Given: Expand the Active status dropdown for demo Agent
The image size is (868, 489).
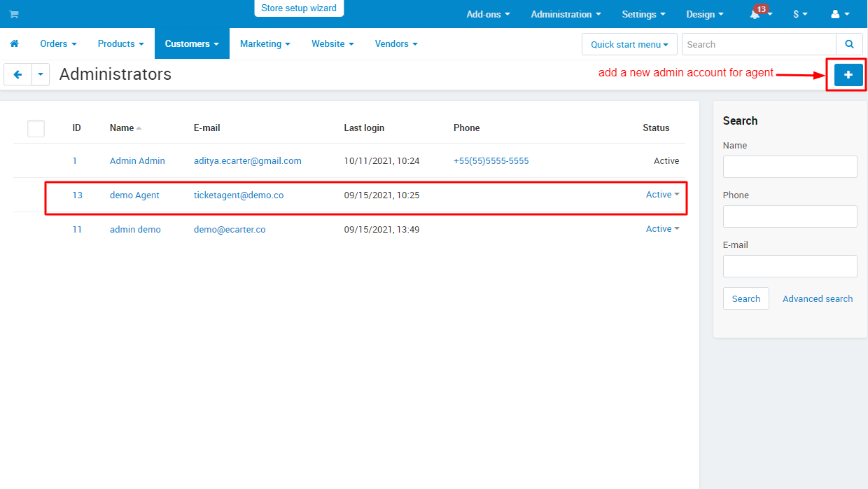Looking at the screenshot, I should click(x=662, y=195).
